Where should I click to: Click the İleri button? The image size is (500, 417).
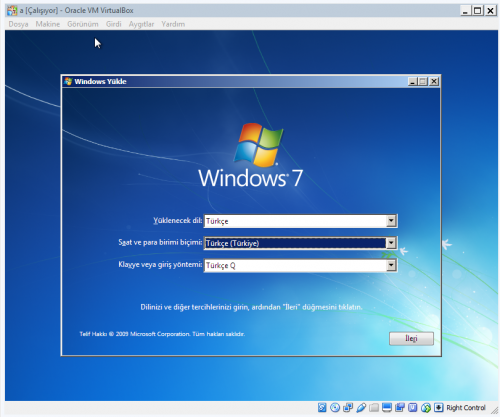[x=411, y=338]
